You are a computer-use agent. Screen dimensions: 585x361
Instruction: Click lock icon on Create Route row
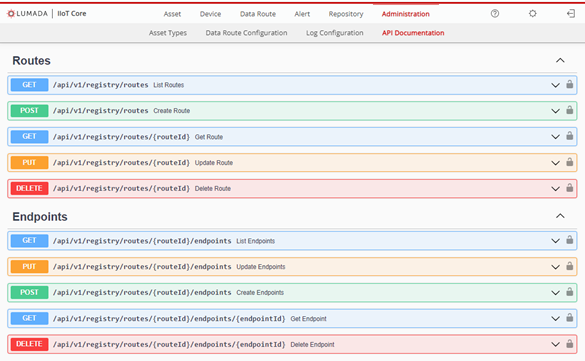point(569,110)
